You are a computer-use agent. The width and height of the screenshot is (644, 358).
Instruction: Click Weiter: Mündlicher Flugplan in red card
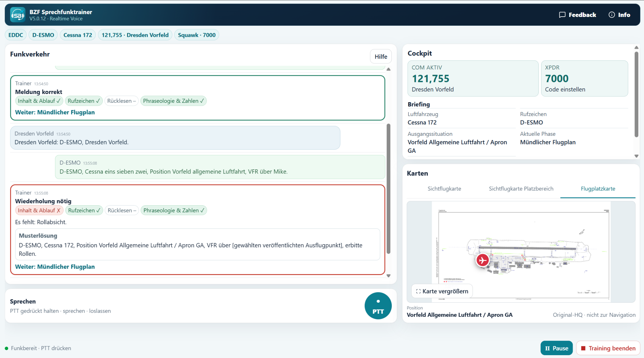pos(55,267)
